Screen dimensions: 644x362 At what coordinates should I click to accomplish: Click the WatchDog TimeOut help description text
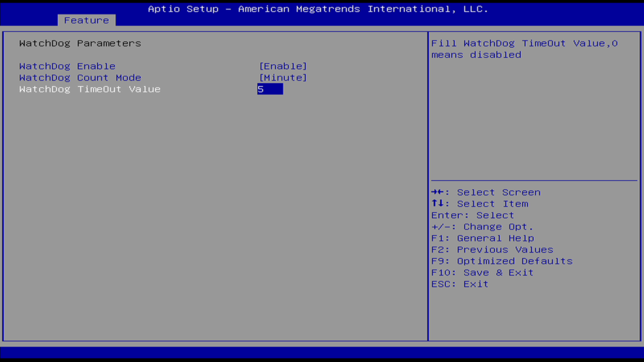(524, 49)
